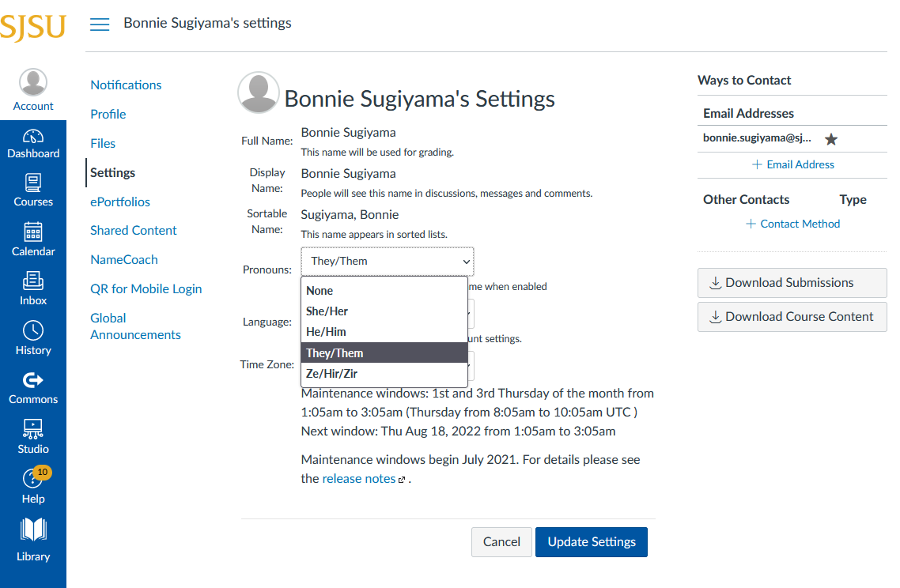Open the History sidebar icon
The width and height of the screenshot is (900, 588).
click(33, 335)
